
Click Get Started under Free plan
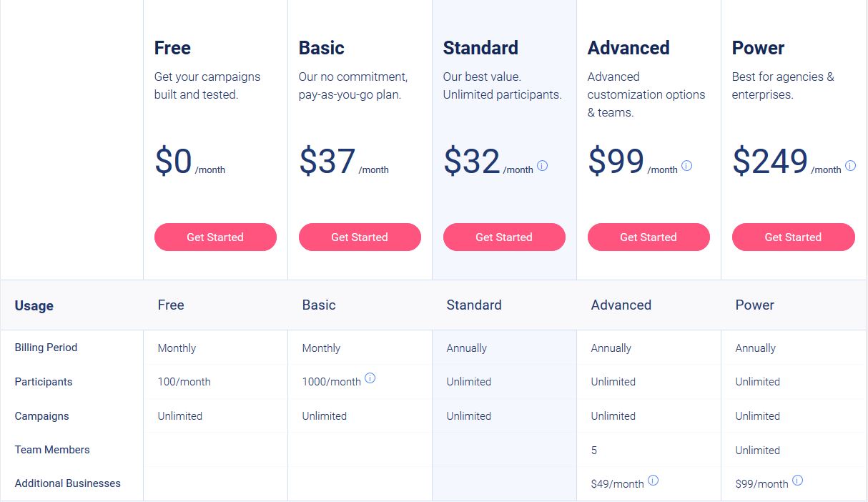point(215,237)
